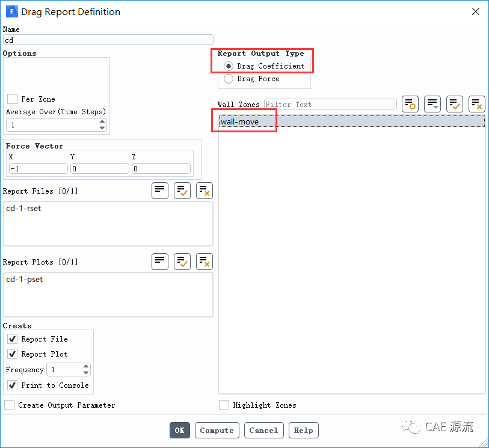Select the wall-move zone in the list

click(x=240, y=122)
